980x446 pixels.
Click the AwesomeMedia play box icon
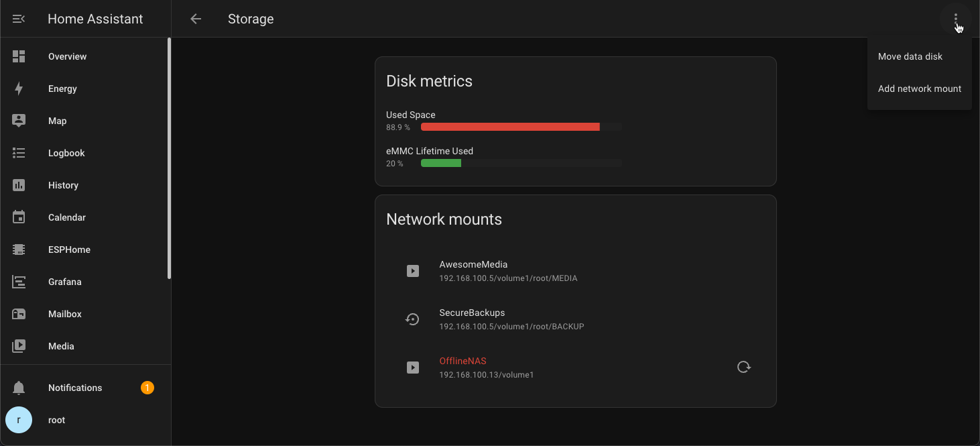coord(413,271)
